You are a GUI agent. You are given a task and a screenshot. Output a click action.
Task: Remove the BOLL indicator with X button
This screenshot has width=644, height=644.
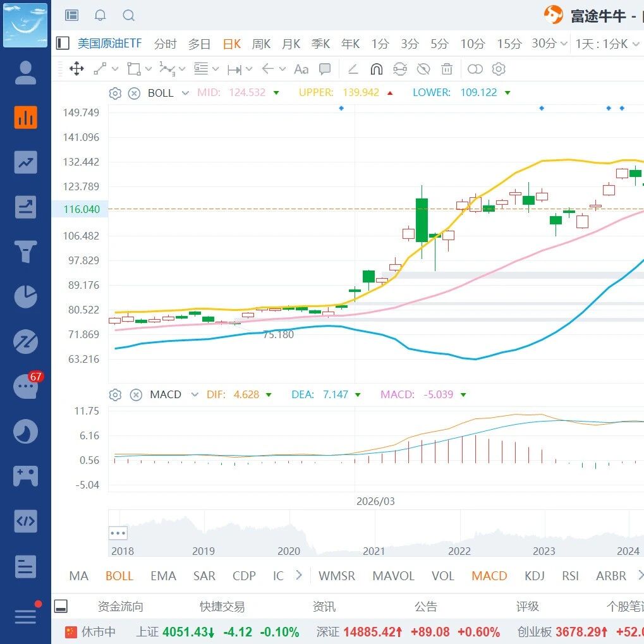tap(134, 94)
